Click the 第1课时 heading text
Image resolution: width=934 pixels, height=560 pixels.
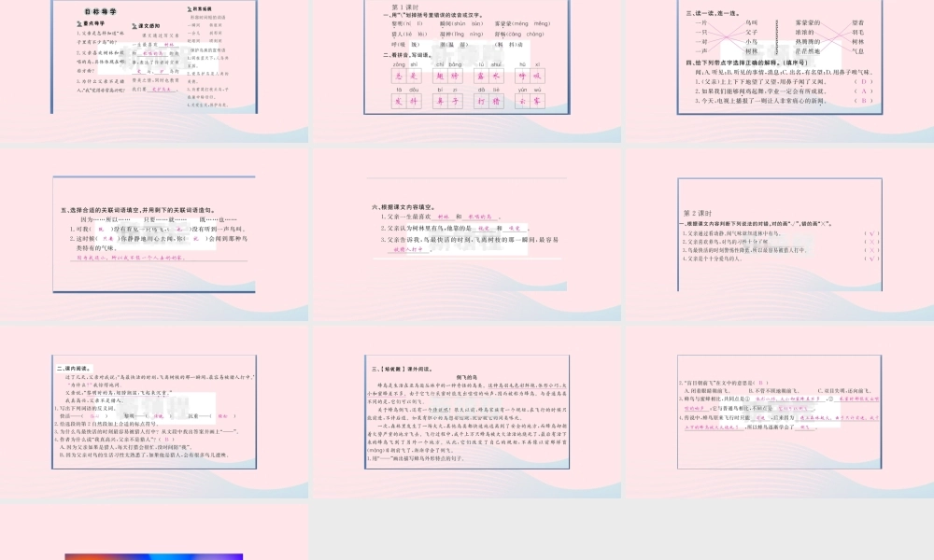(x=405, y=7)
